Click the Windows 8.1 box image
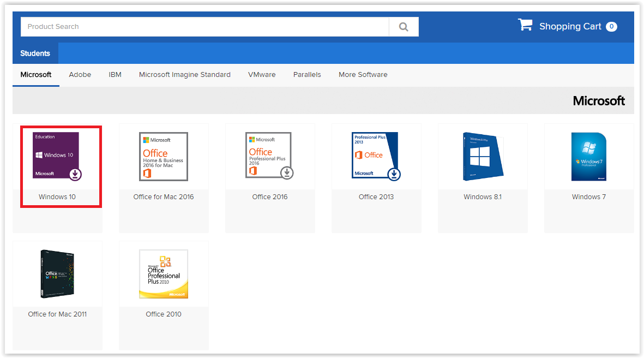Screen dimensions: 644x358 483,157
